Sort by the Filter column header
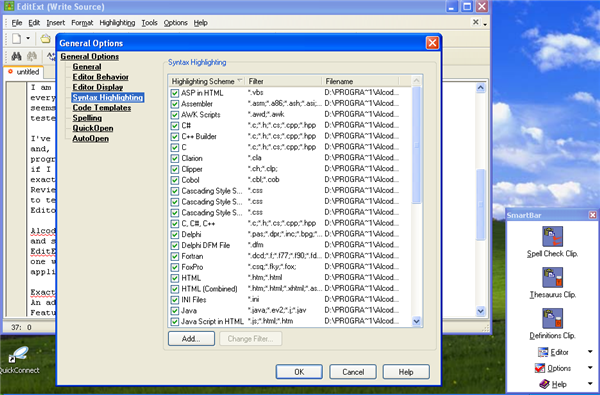The height and width of the screenshot is (395, 600). click(x=283, y=81)
